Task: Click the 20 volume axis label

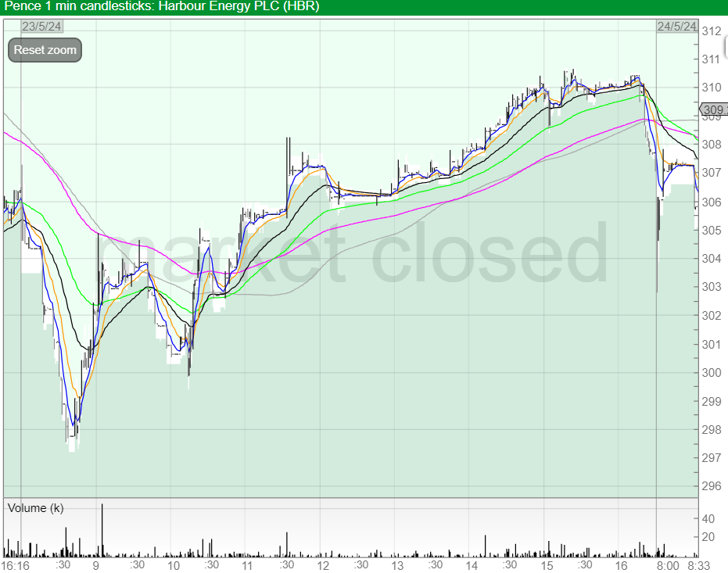Action: point(708,537)
